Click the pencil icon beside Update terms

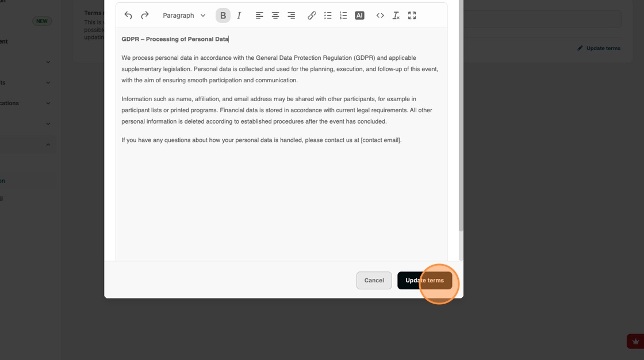[580, 48]
